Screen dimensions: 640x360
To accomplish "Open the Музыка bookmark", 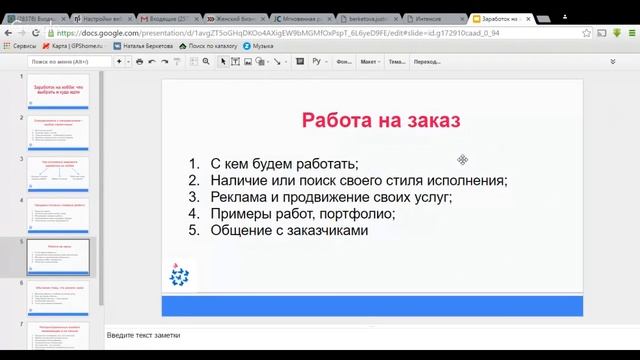I will 258,46.
